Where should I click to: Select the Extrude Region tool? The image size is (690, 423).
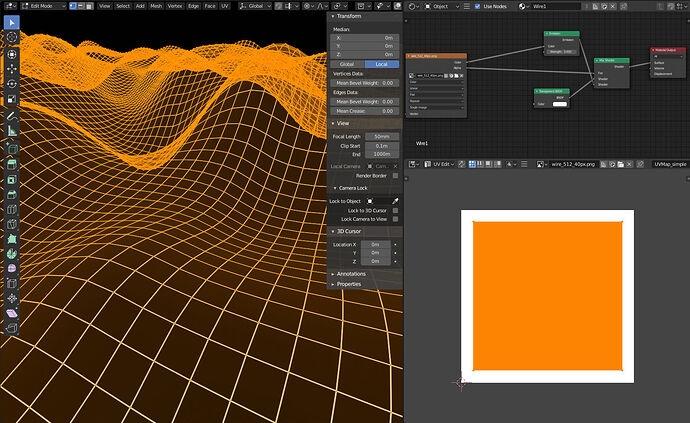[12, 165]
